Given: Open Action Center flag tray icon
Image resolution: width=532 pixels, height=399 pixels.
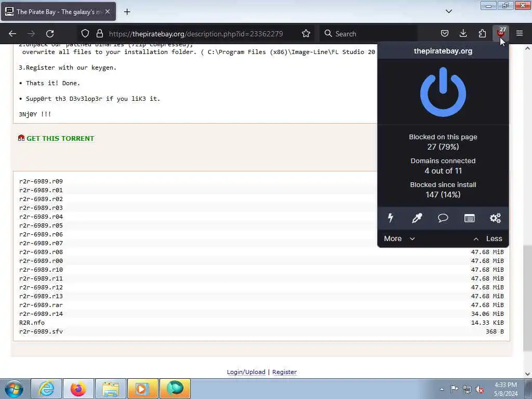Looking at the screenshot, I should (454, 389).
